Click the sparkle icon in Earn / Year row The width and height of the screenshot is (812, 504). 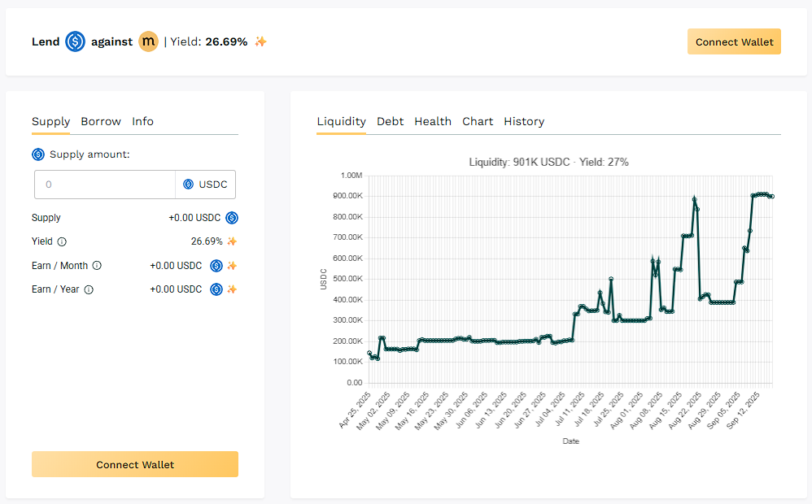pos(232,289)
